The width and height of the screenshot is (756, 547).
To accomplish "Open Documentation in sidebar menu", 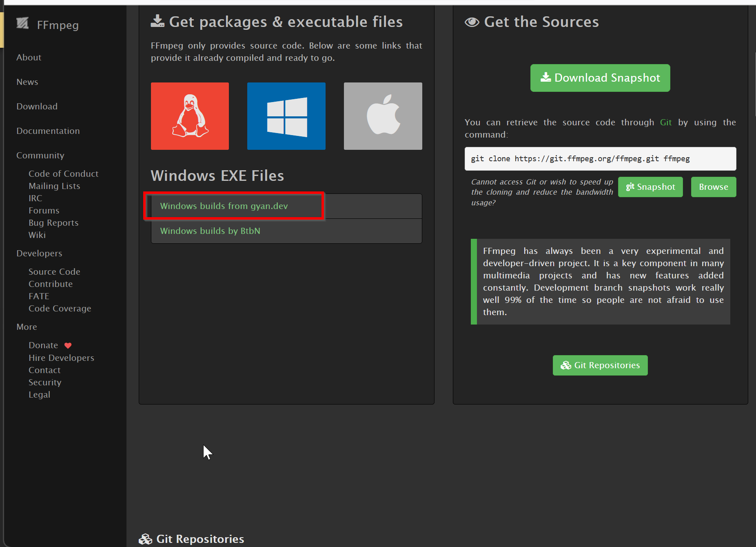I will (x=48, y=131).
